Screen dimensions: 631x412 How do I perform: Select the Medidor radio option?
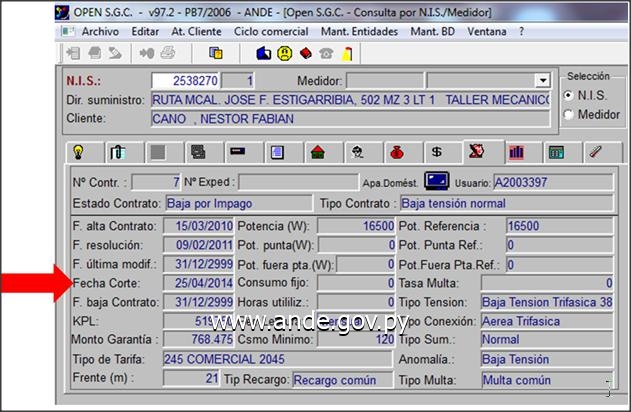[569, 114]
